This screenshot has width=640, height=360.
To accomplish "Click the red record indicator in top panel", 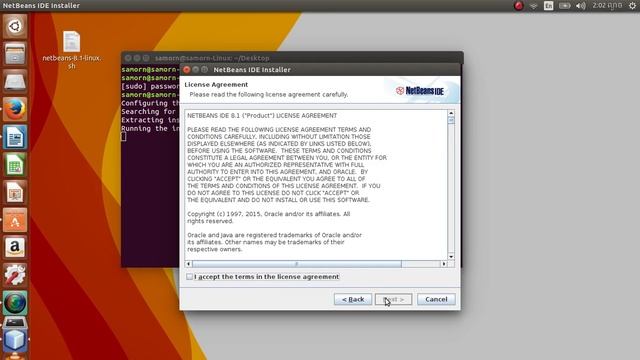I will coord(518,6).
